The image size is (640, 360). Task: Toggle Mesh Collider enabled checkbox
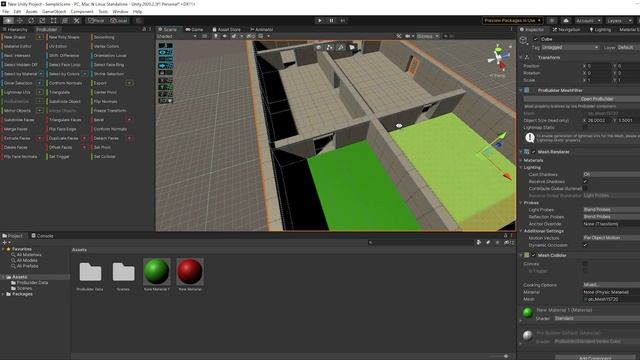pyautogui.click(x=533, y=255)
